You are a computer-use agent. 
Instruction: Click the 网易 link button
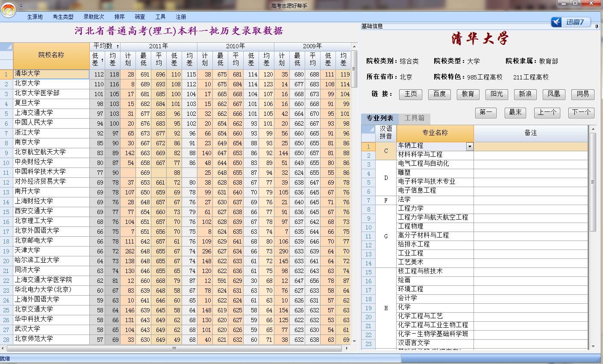pos(583,94)
